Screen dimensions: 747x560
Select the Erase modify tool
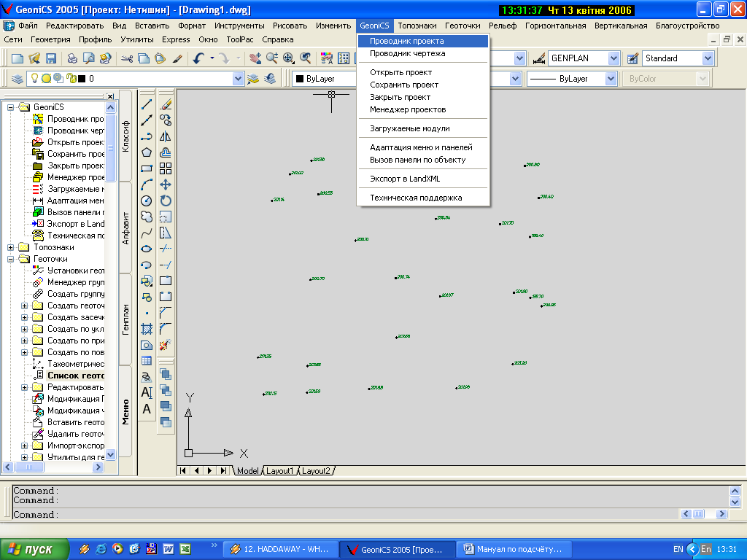[166, 104]
